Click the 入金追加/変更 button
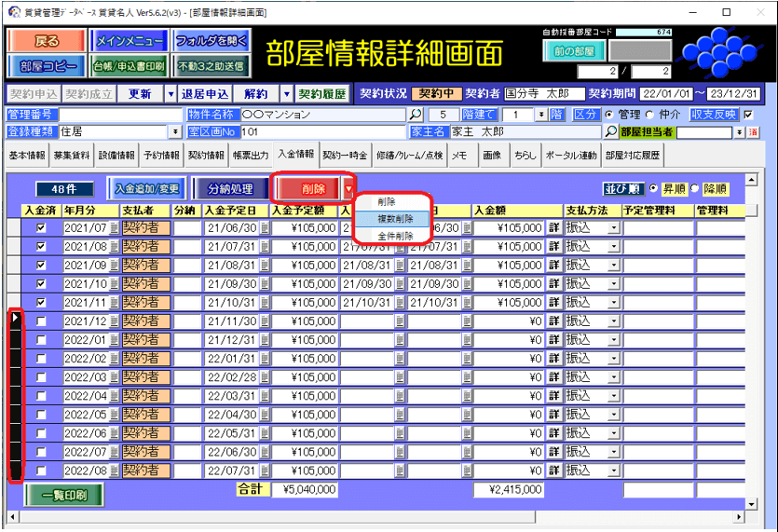The height and width of the screenshot is (532, 778). (147, 187)
